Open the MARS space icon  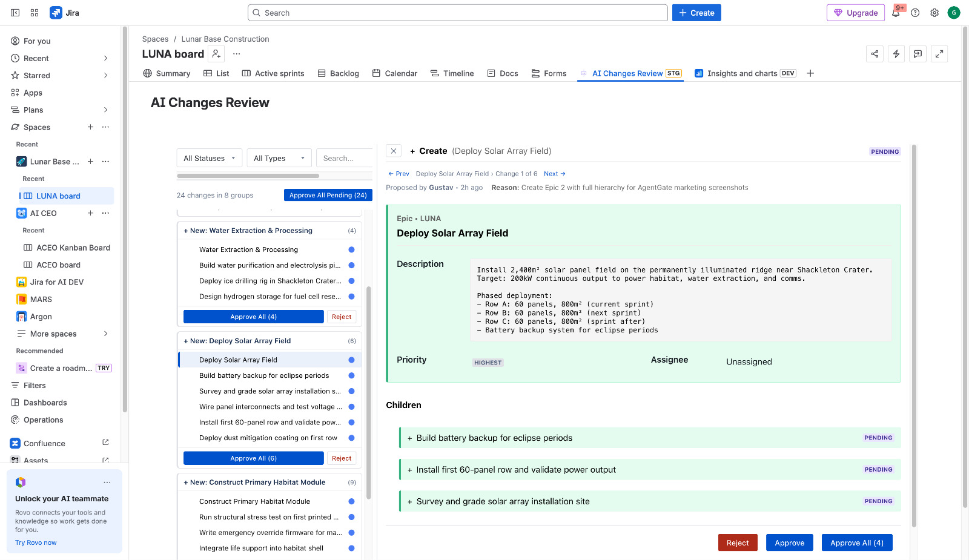[21, 299]
